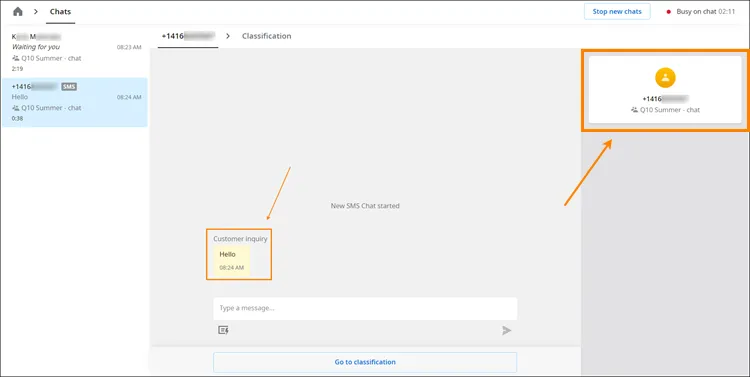Viewport: 750px width, 377px height.
Task: Switch to the Classification tab
Action: click(x=266, y=36)
